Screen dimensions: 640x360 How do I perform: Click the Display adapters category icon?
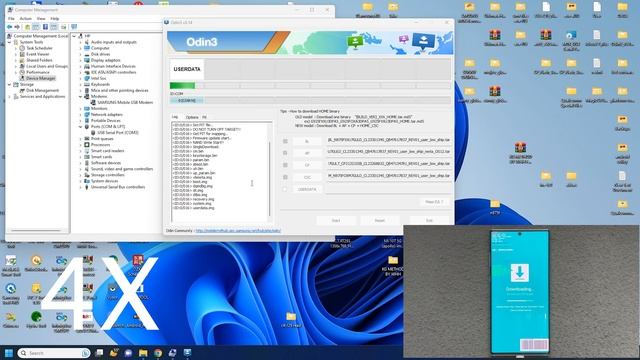pos(87,60)
